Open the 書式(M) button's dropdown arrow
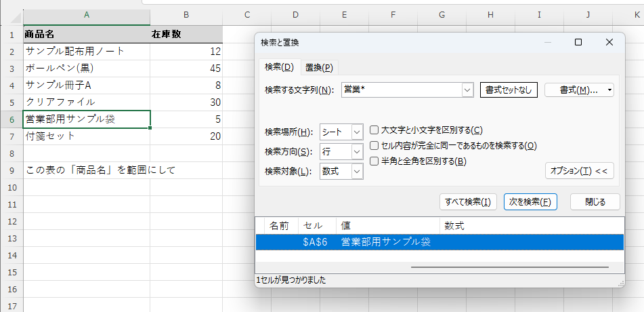 (x=609, y=90)
